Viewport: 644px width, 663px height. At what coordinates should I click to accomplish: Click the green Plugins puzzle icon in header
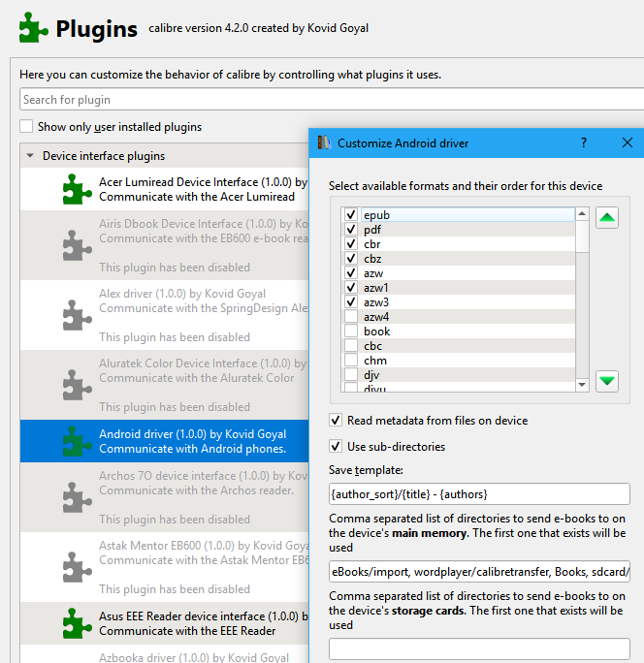(33, 28)
